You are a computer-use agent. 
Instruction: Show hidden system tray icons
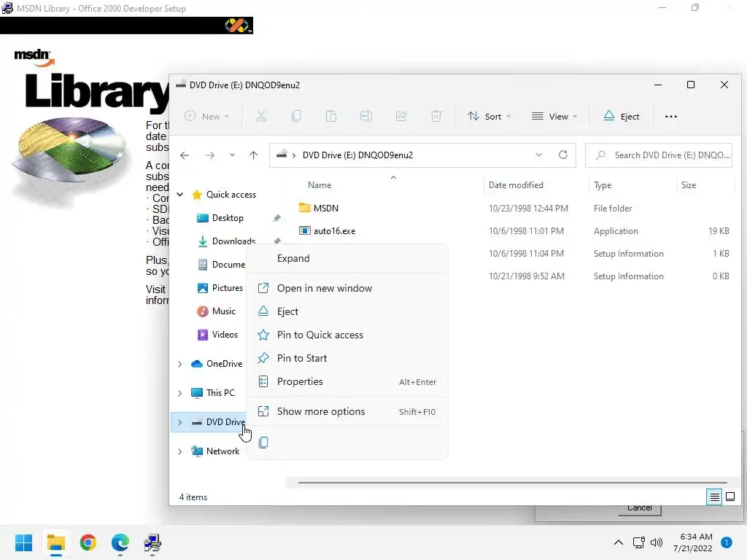click(x=619, y=542)
